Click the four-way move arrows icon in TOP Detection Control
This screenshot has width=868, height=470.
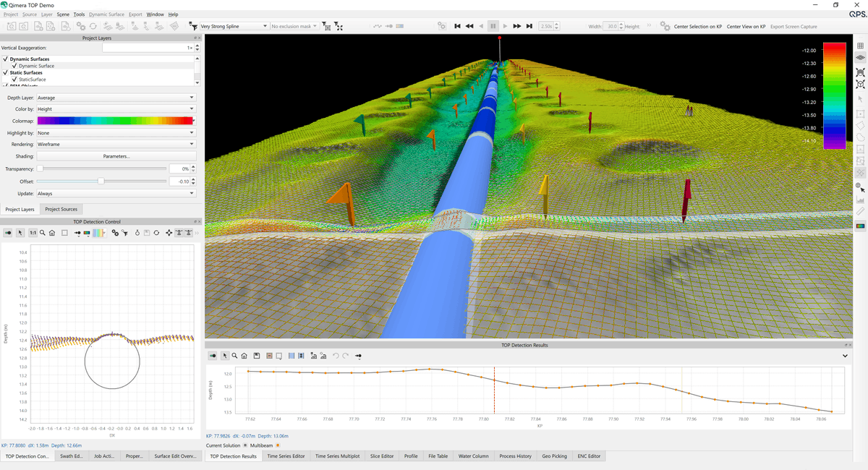[169, 233]
